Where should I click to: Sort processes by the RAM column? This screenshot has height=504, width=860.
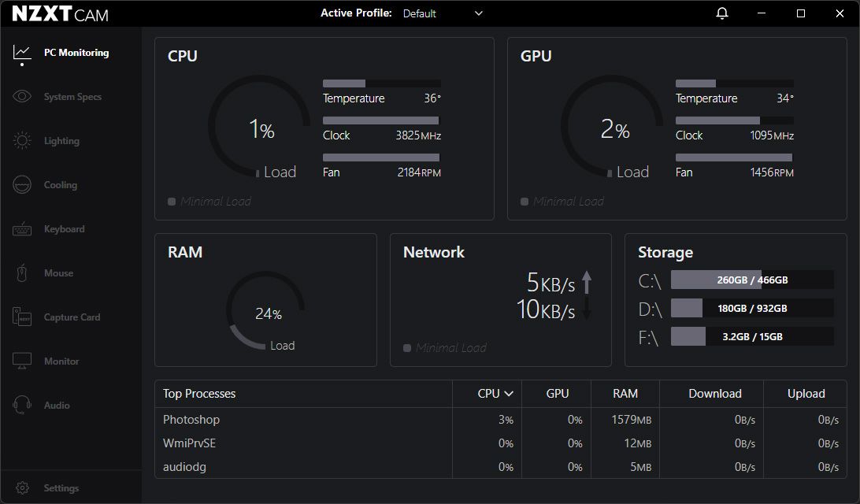point(624,393)
